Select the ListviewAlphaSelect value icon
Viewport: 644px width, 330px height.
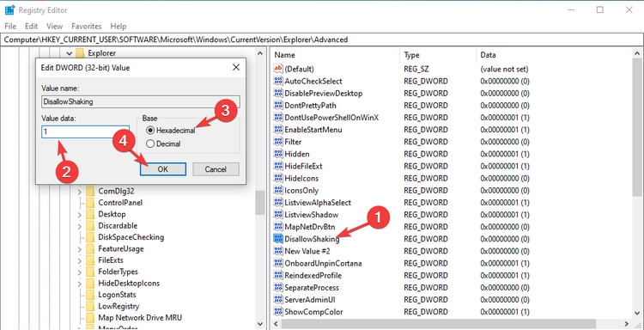point(278,202)
